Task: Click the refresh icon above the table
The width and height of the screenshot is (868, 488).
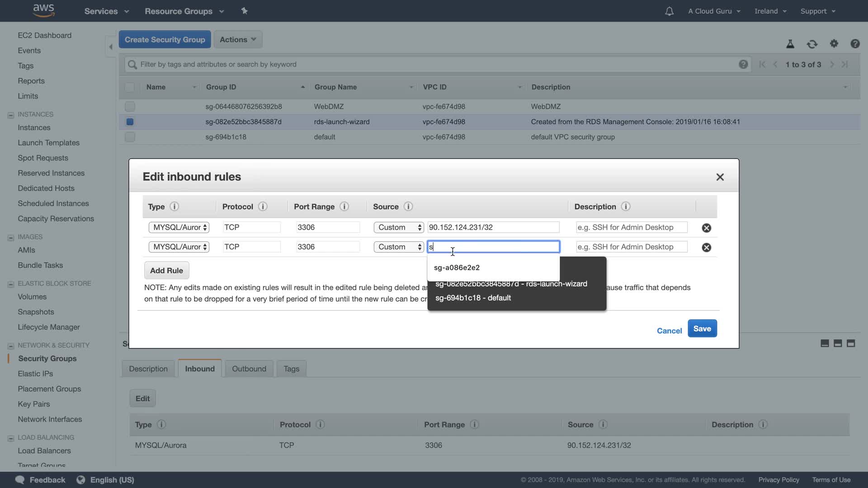Action: point(812,44)
